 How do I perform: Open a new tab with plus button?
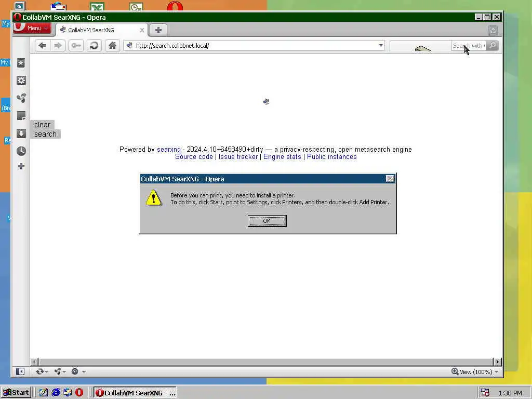pyautogui.click(x=158, y=30)
